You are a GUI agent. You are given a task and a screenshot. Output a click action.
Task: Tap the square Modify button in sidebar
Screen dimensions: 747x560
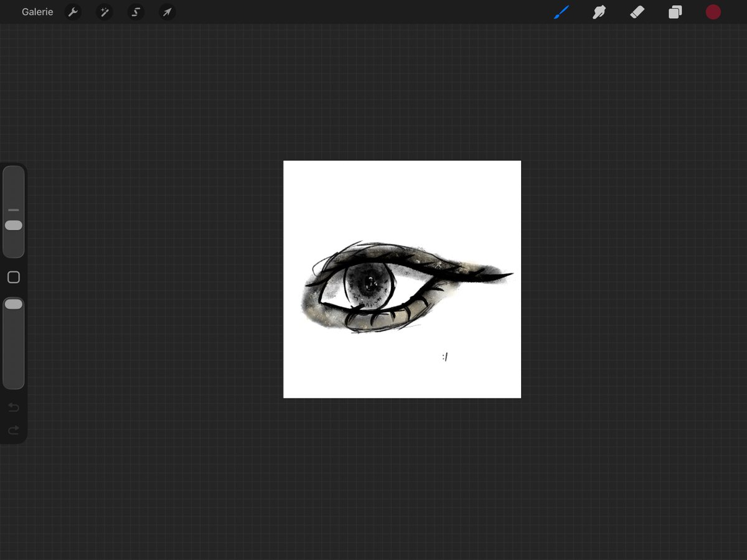[14, 278]
